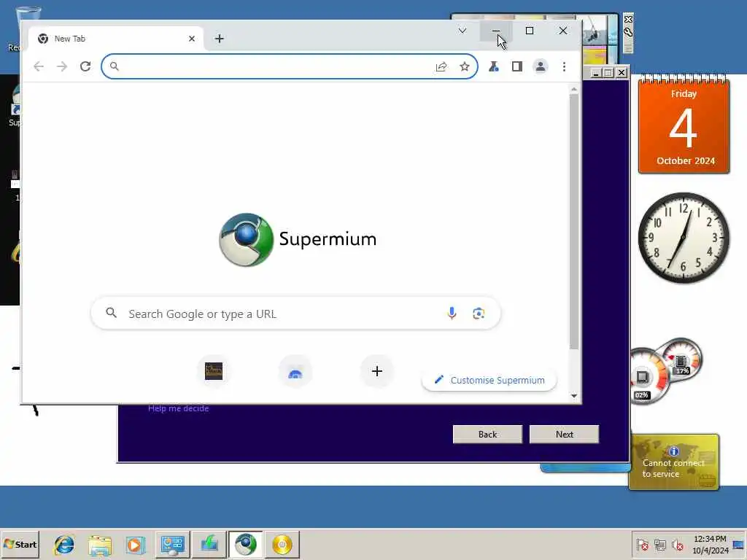
Task: Click the Supermium taskbar button
Action: click(x=245, y=544)
